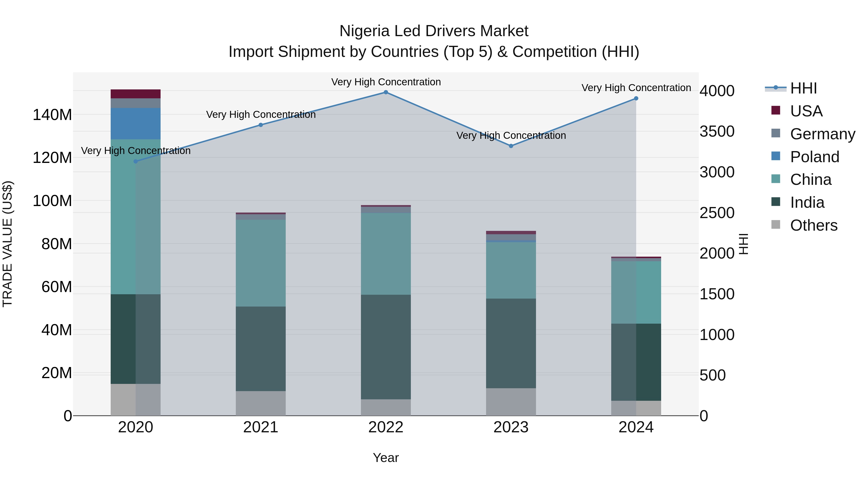Click the chart title 'Nigeria Led Drivers Market'
Viewport: 868px width, 488px height.
(x=434, y=31)
